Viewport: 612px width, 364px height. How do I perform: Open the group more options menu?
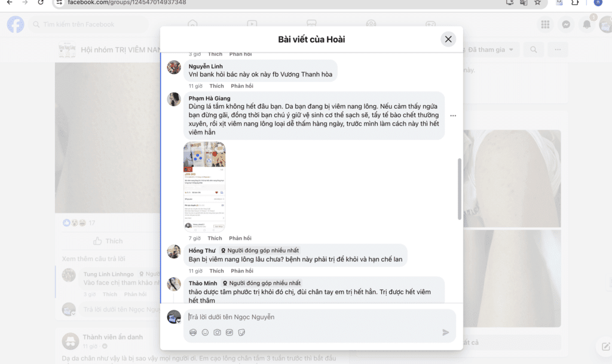tap(558, 50)
